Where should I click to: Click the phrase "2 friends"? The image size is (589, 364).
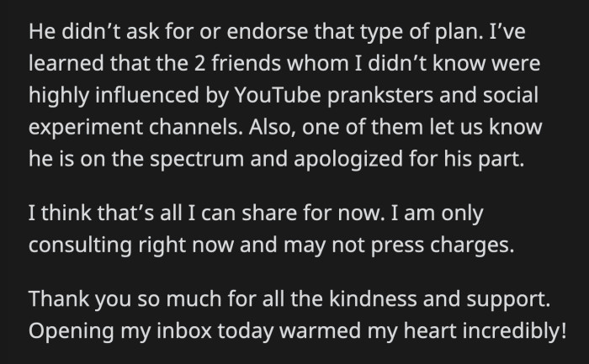[237, 63]
